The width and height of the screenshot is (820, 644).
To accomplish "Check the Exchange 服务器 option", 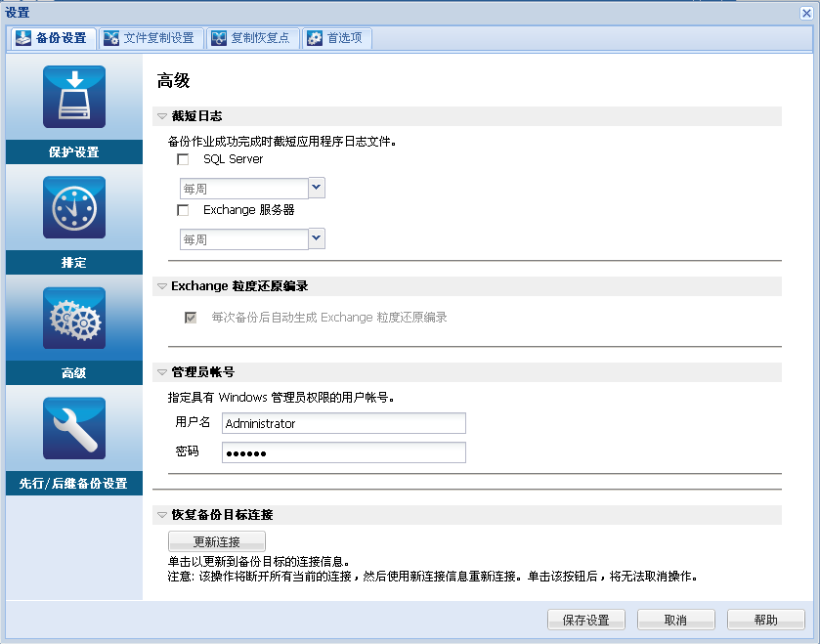I will coord(182,210).
